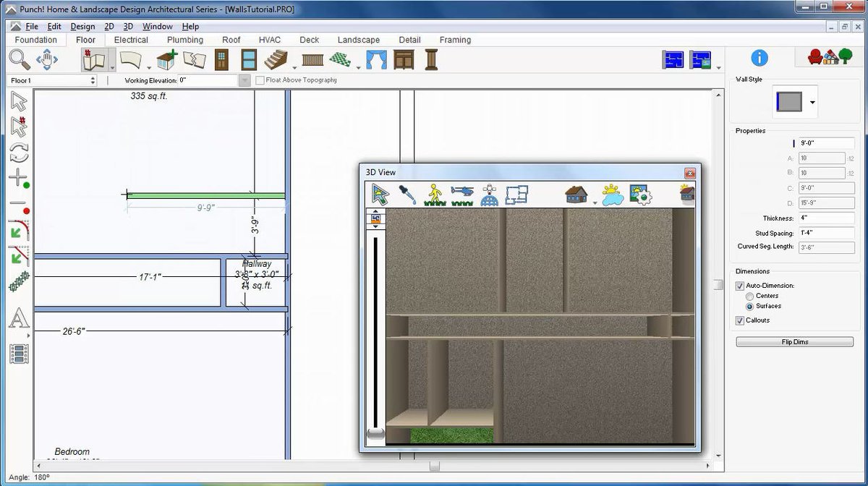This screenshot has width=868, height=486.
Task: Click the 3D View elevation slider handle
Action: 375,434
